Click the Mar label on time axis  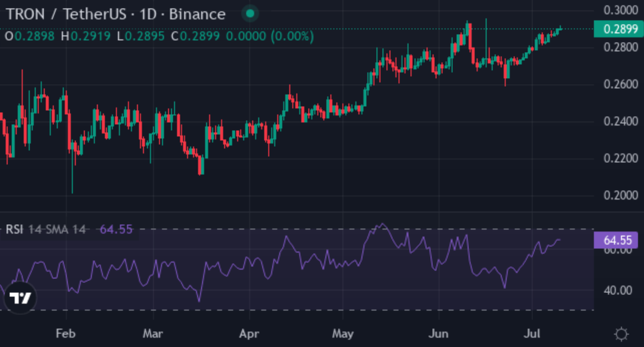(x=153, y=334)
